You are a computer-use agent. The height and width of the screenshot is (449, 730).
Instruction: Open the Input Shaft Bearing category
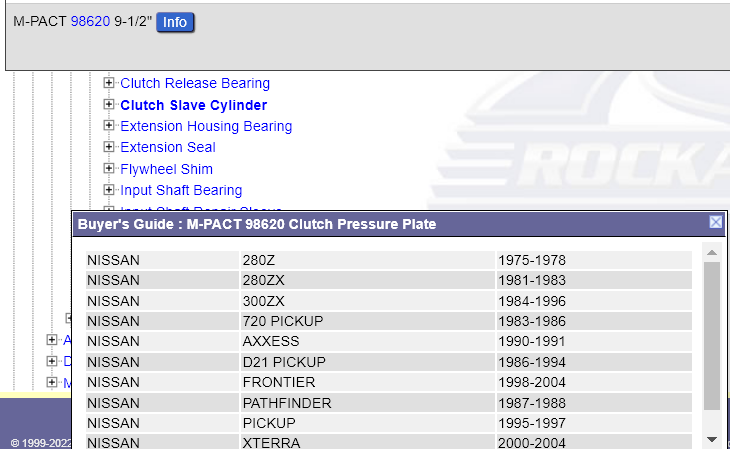coord(181,190)
